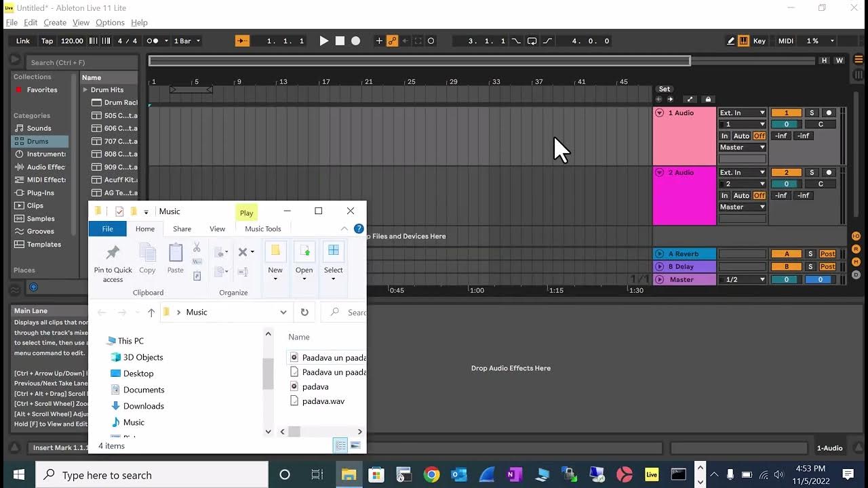Image resolution: width=868 pixels, height=488 pixels.
Task: Click the MIDI Arrangement Overdub plus icon
Action: tap(379, 41)
